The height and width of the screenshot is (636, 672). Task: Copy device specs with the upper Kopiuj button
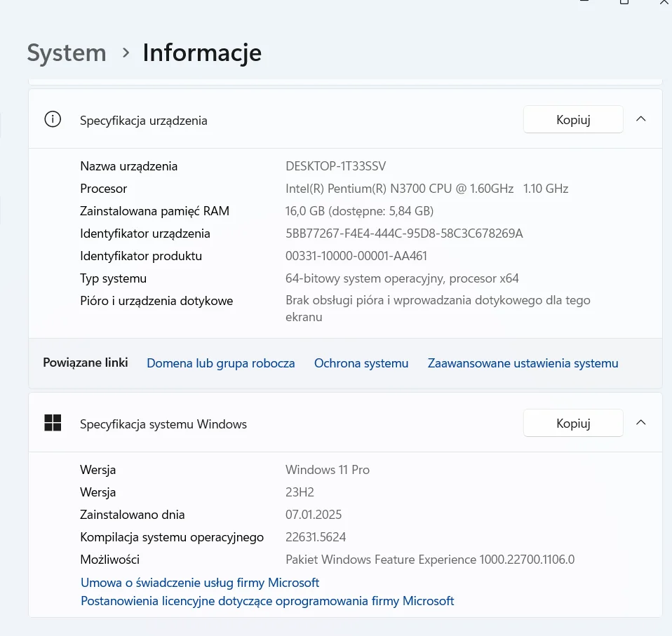[573, 119]
